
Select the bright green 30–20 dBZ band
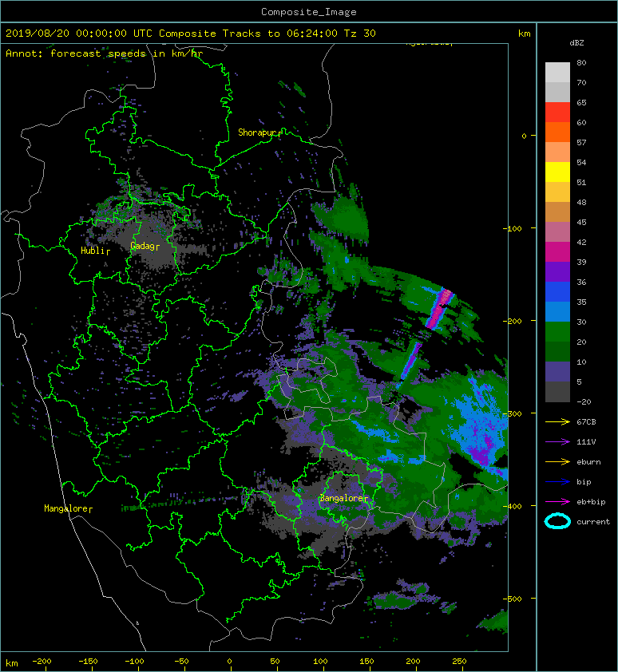click(x=557, y=332)
